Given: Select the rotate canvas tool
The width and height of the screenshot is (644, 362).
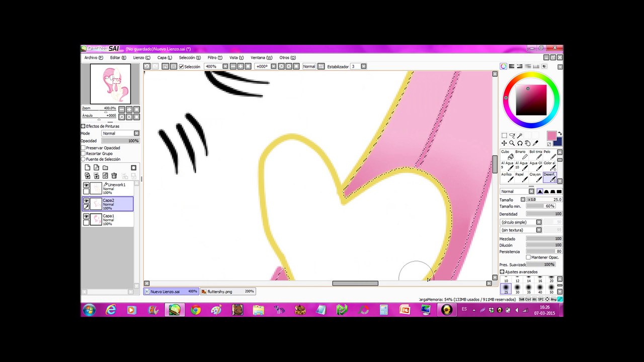Looking at the screenshot, I should tap(520, 143).
